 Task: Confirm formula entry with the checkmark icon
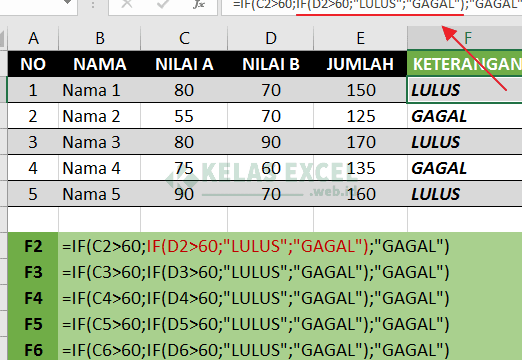[163, 4]
